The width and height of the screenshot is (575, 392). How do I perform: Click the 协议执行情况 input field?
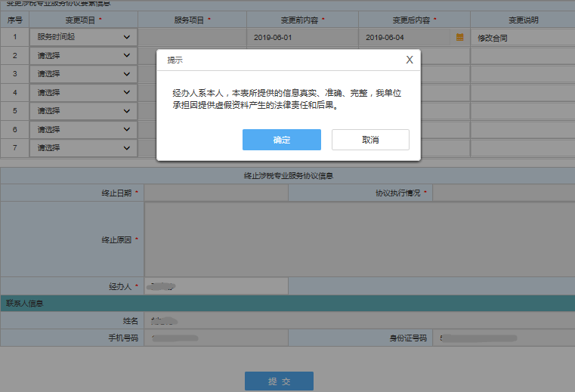coord(503,193)
